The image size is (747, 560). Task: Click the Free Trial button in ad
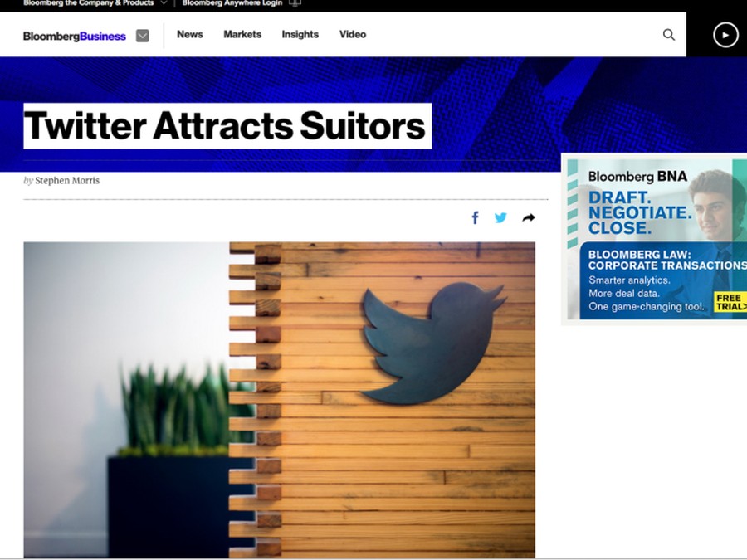[730, 302]
